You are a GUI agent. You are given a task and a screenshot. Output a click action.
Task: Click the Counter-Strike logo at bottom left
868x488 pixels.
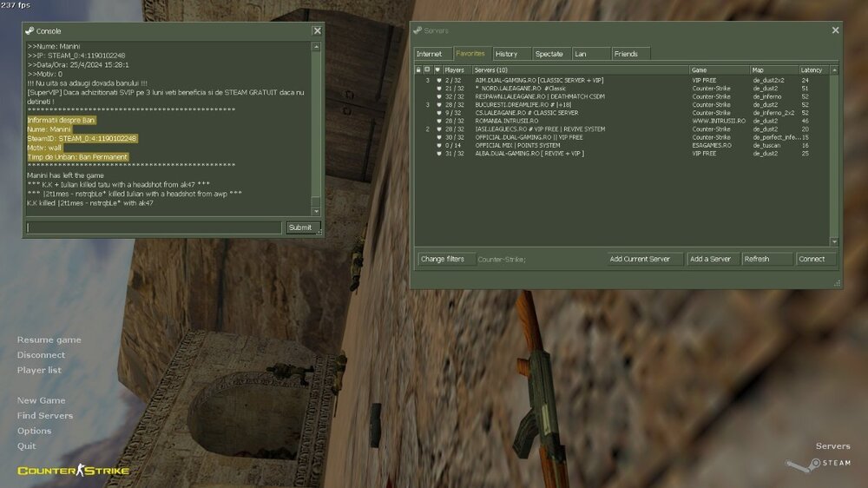[x=73, y=471]
